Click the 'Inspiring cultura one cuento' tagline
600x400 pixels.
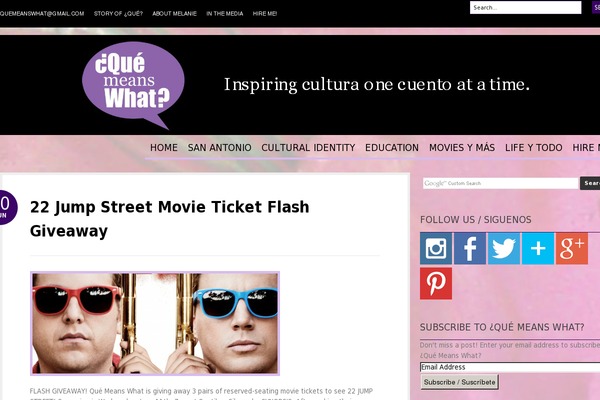point(377,85)
